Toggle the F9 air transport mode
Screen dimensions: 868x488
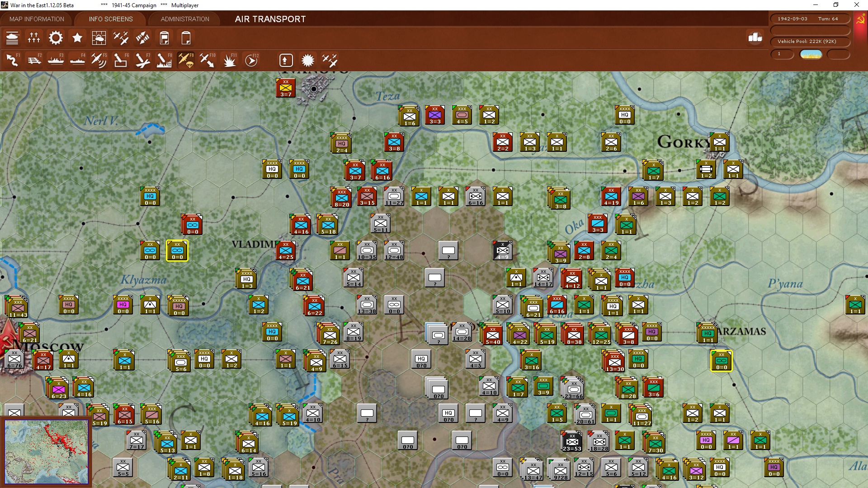(186, 60)
